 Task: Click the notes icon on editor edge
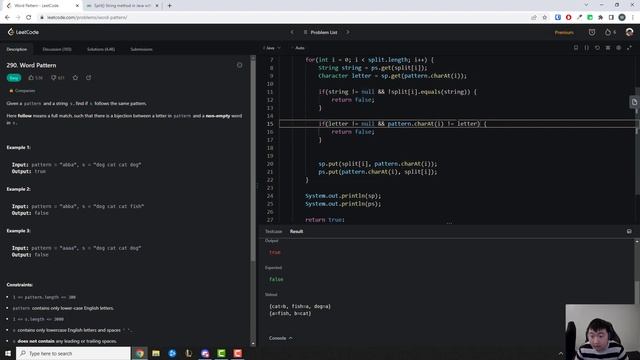pos(634,102)
